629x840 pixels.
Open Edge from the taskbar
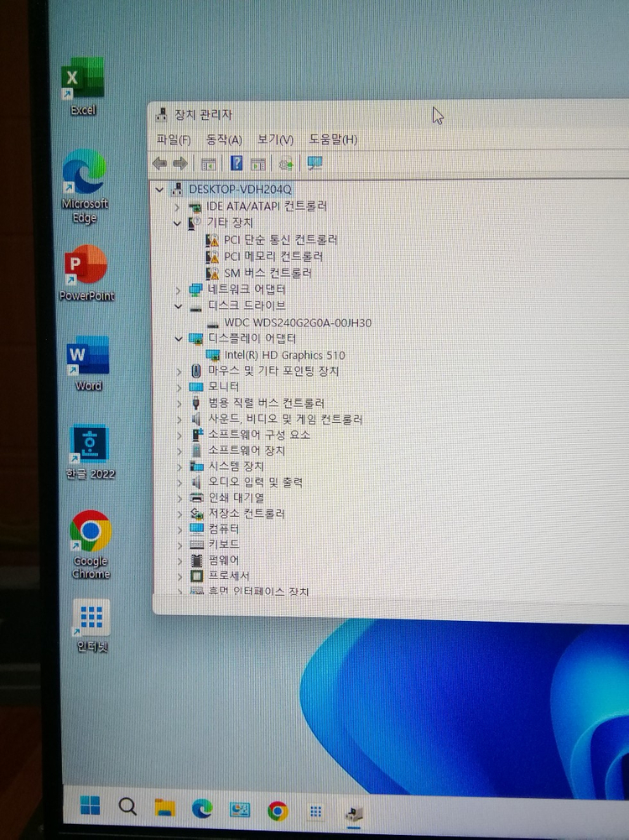click(x=202, y=808)
